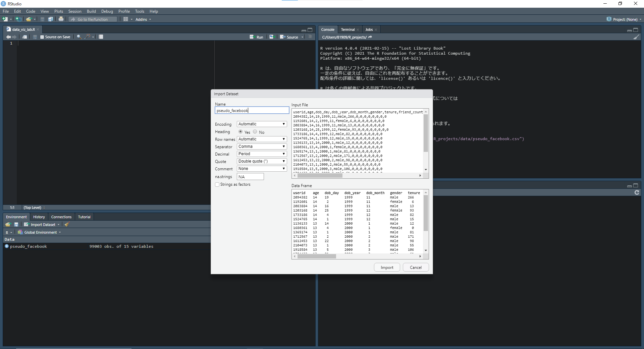Select Heading No radio button
Viewport: 644px width, 349px height.
click(x=255, y=132)
